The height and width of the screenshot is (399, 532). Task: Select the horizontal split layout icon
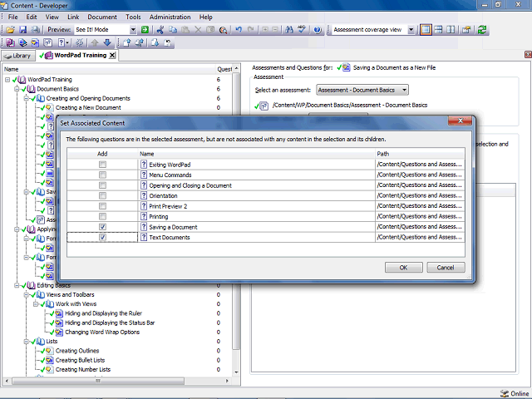[x=438, y=30]
